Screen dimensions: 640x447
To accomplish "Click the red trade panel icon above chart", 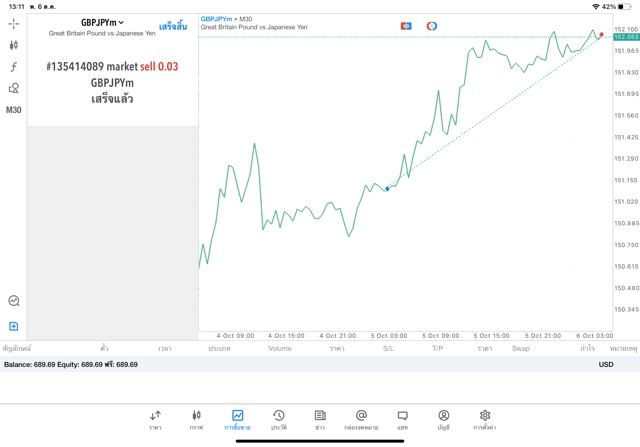I will pos(406,25).
